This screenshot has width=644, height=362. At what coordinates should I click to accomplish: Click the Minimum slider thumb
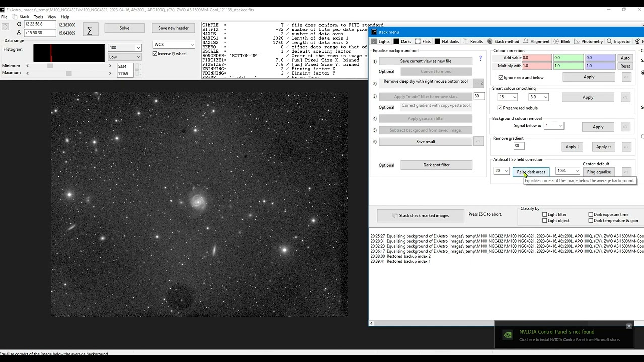pos(50,66)
